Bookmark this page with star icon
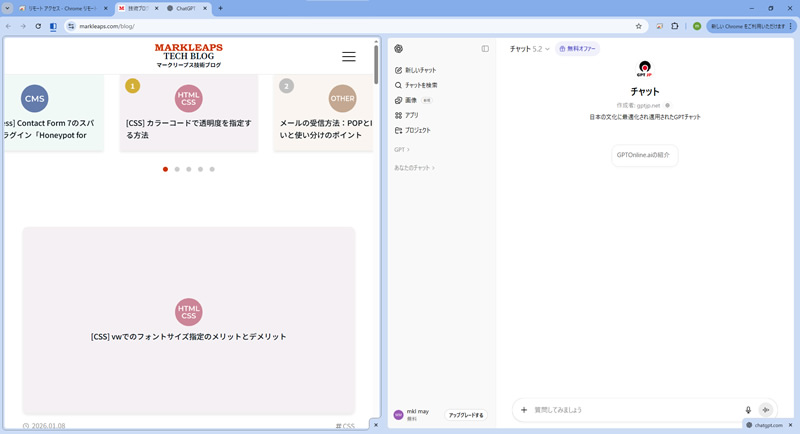The height and width of the screenshot is (434, 800). (x=638, y=26)
